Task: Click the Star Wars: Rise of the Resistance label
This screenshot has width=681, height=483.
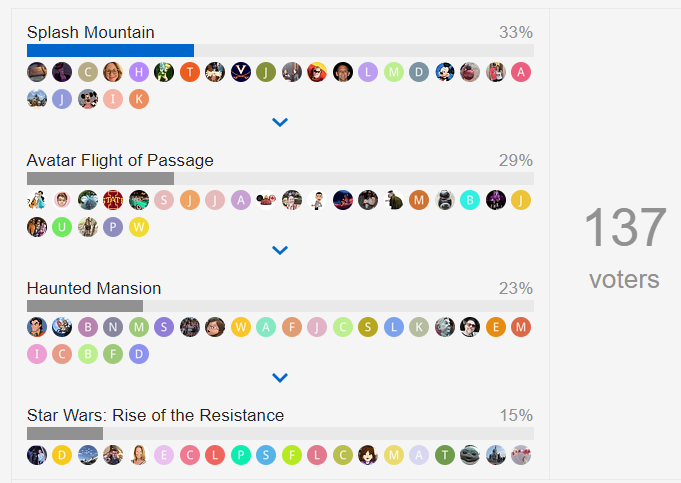Action: pos(155,416)
